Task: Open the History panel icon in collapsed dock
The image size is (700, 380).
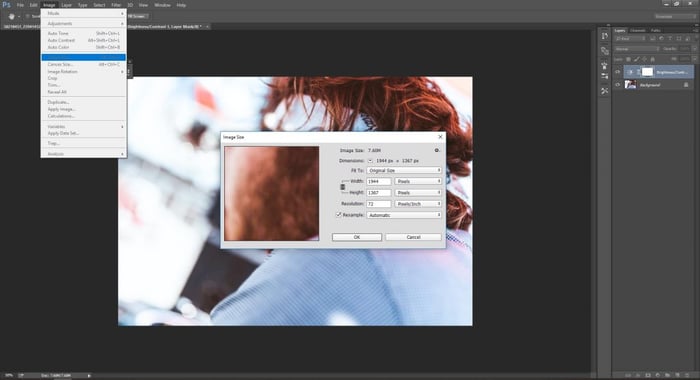Action: click(604, 36)
